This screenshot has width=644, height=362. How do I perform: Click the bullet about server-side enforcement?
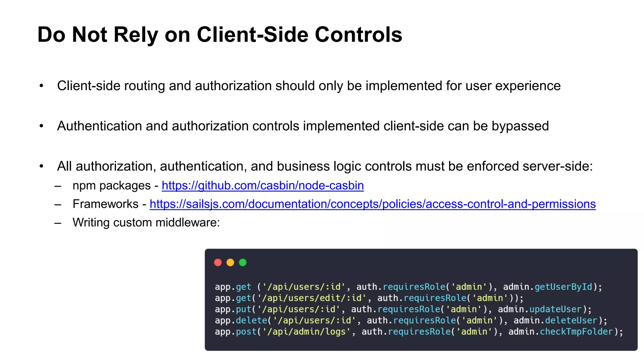coord(325,166)
